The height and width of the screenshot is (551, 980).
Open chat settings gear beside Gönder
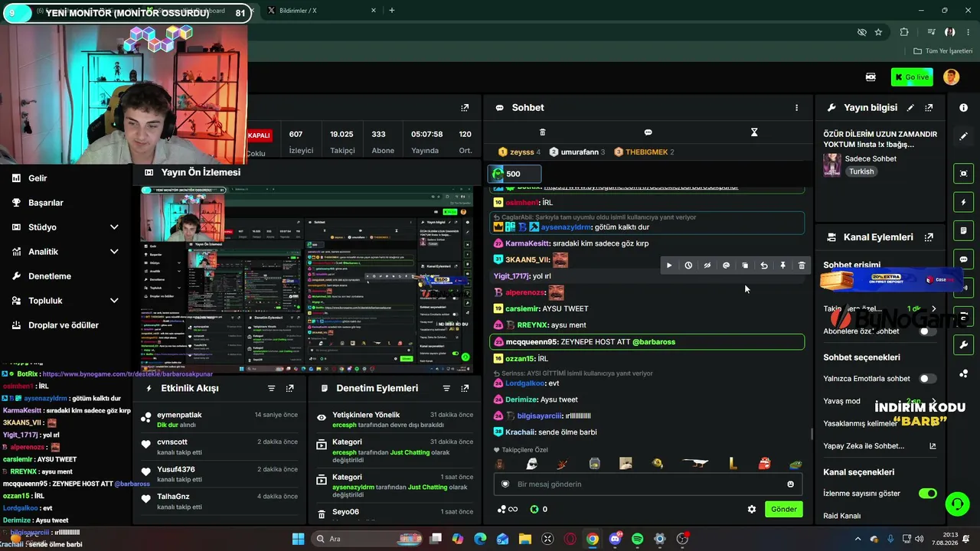point(752,510)
